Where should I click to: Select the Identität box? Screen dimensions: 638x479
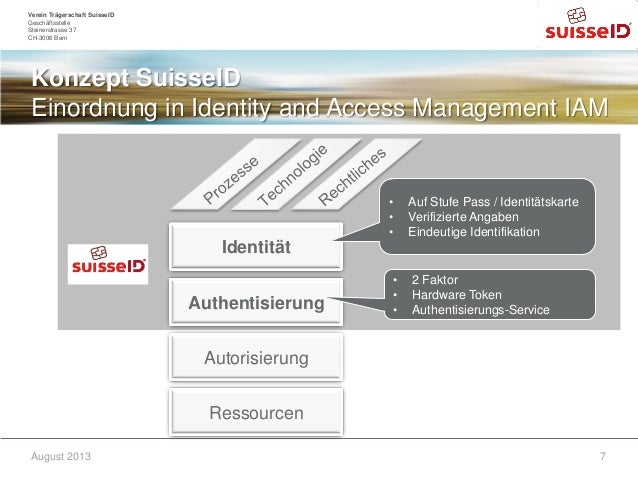coord(256,247)
